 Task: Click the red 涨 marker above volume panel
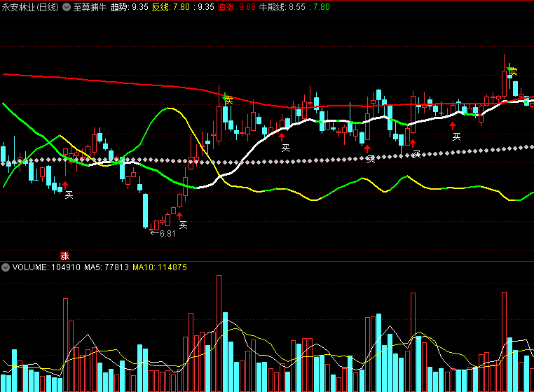pos(64,256)
